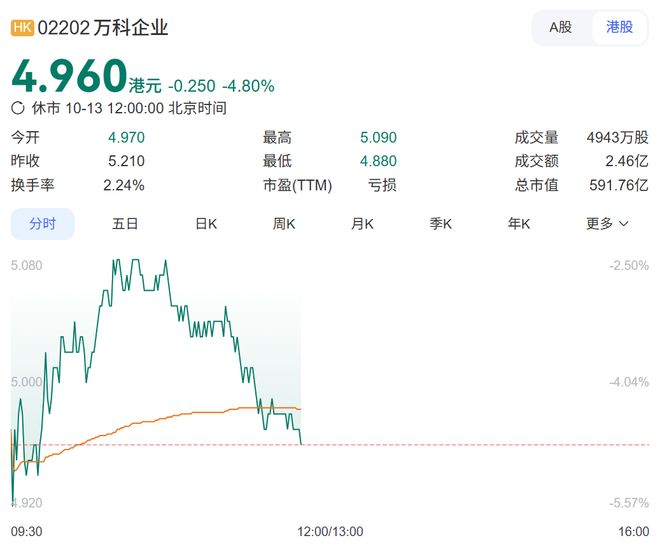Click the 总市值 value 591.76亿

coord(617,185)
